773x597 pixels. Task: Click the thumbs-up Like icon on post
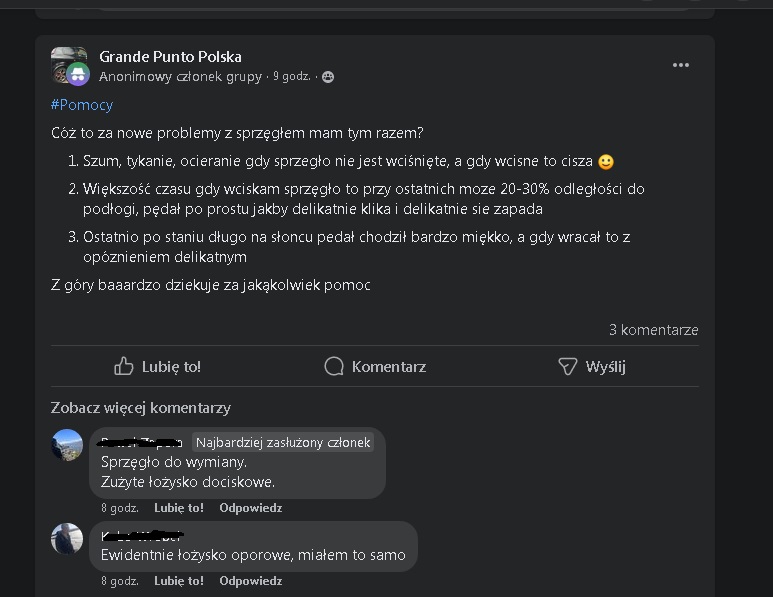tap(124, 367)
